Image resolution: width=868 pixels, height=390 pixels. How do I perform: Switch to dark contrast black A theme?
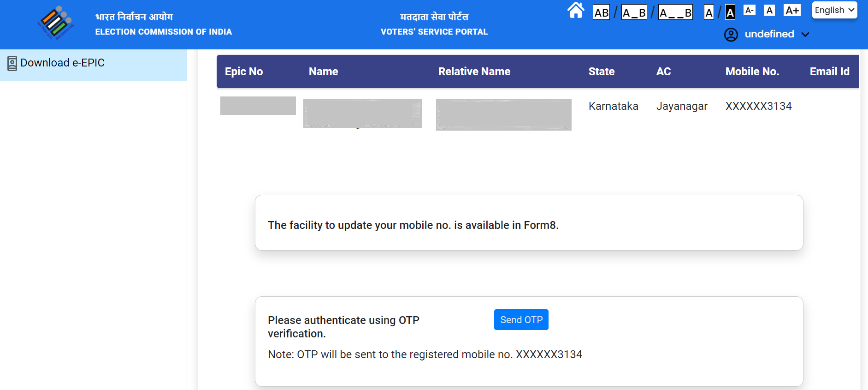730,12
